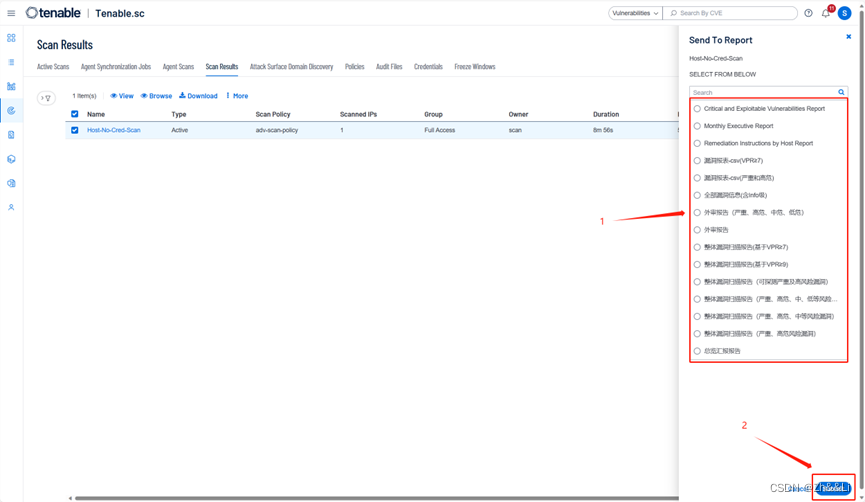Viewport: 865px width, 502px height.
Task: Focus the Search By CVE field
Action: tap(730, 13)
